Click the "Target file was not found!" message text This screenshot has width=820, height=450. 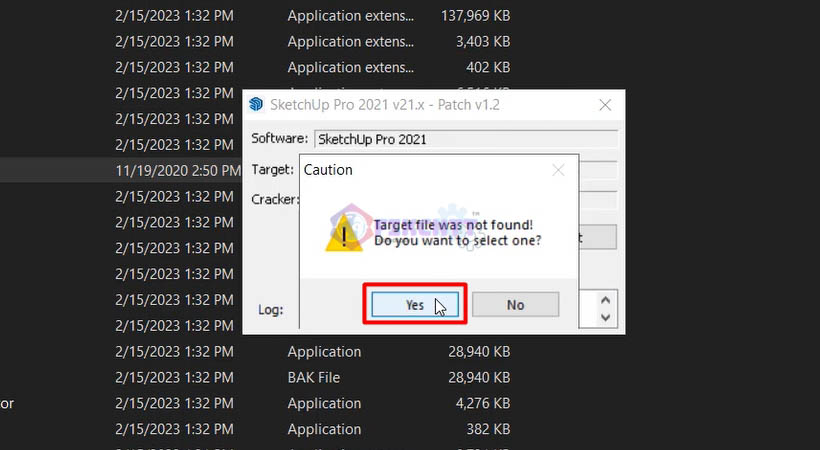(x=453, y=225)
